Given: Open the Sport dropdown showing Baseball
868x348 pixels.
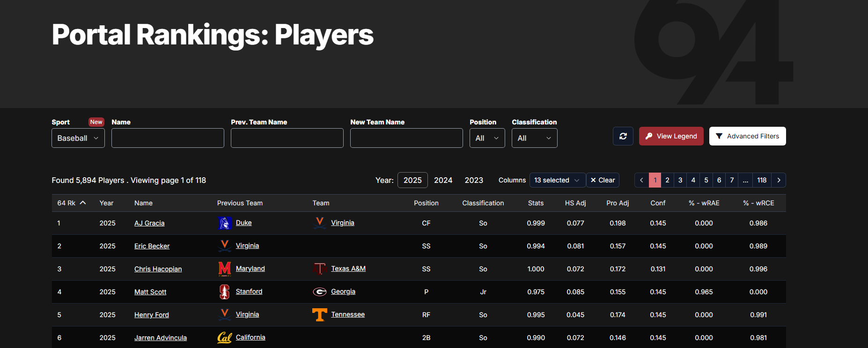Looking at the screenshot, I should click(78, 138).
